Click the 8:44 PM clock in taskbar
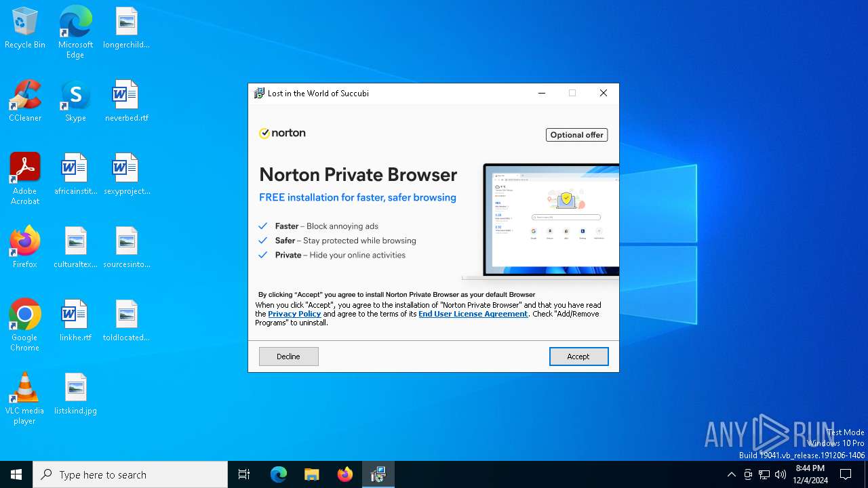 point(810,474)
